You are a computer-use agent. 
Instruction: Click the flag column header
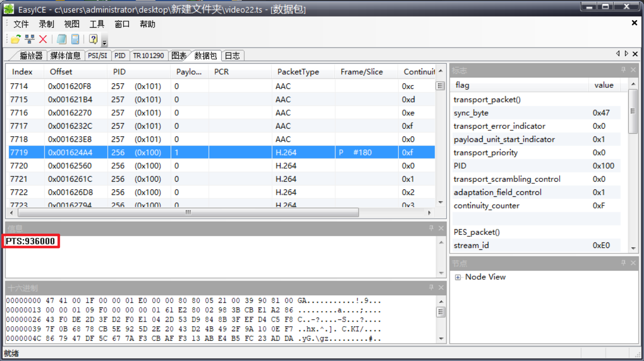[520, 85]
